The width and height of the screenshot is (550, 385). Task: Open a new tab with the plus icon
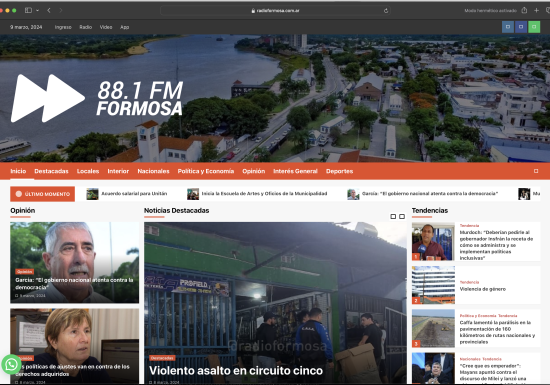pyautogui.click(x=536, y=10)
